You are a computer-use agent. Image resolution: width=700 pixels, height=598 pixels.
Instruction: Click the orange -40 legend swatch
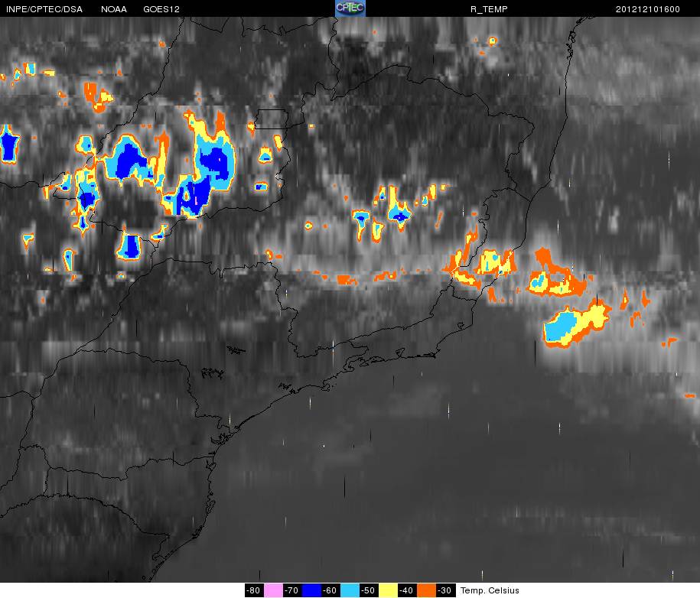tap(426, 590)
